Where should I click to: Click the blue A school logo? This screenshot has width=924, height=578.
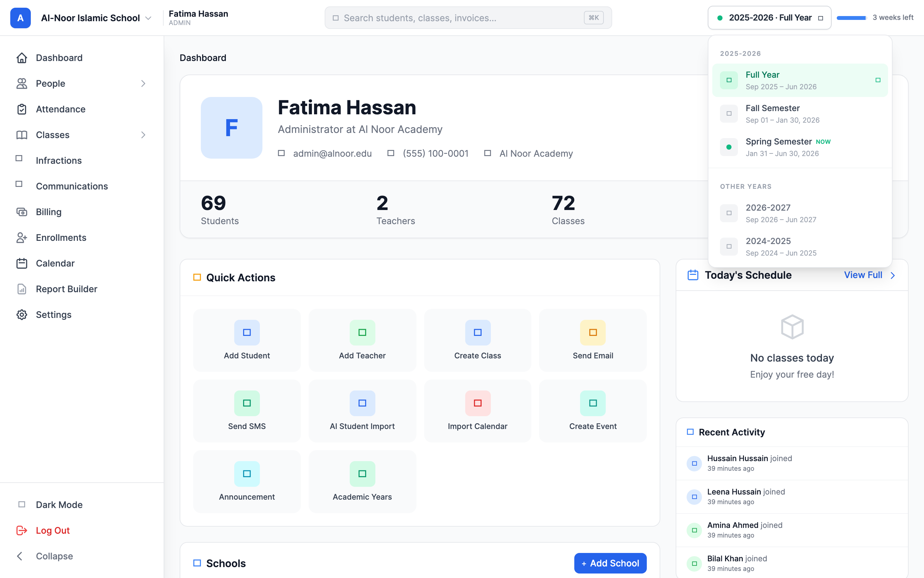click(x=21, y=18)
